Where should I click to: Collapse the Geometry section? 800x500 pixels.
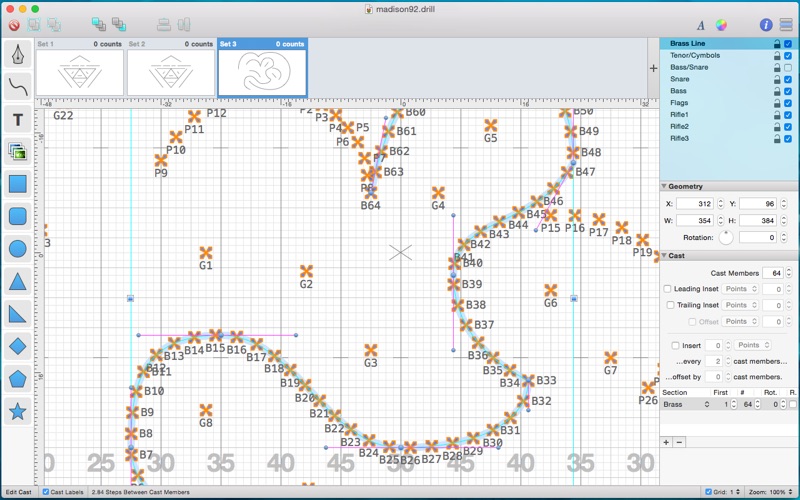pos(664,187)
